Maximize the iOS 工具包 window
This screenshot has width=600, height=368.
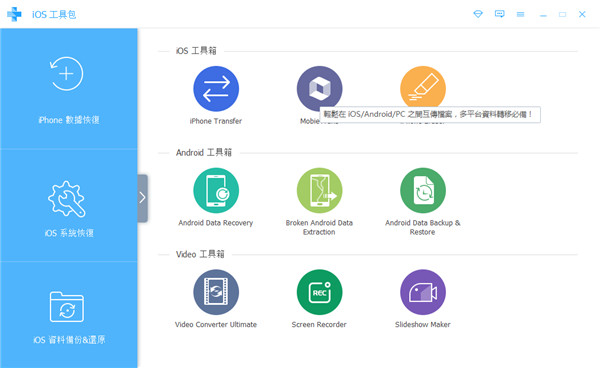[x=562, y=15]
